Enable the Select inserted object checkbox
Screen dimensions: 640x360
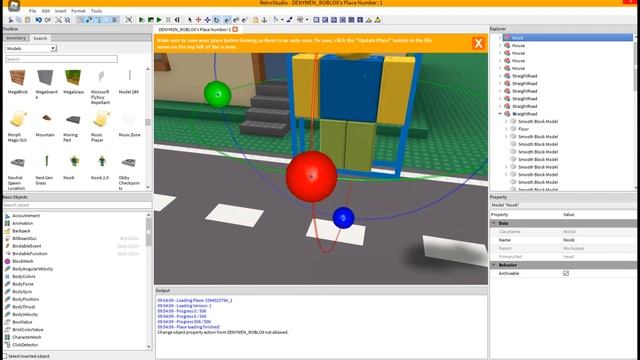click(x=5, y=356)
